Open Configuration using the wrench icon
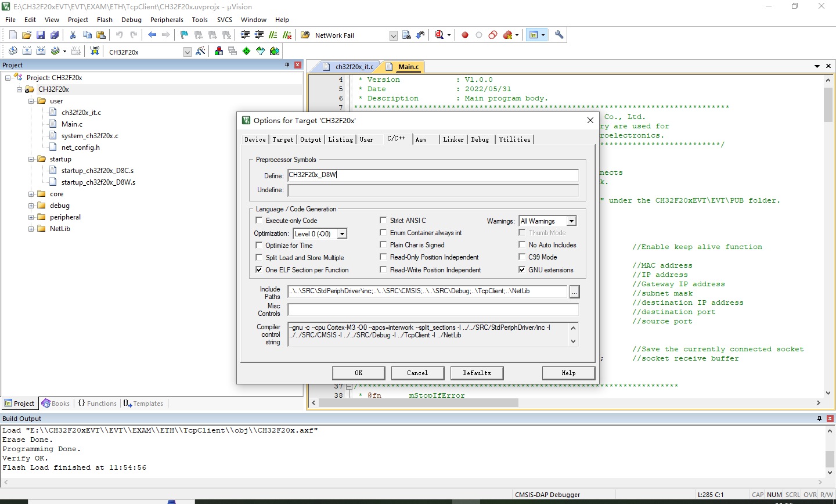 tap(559, 35)
